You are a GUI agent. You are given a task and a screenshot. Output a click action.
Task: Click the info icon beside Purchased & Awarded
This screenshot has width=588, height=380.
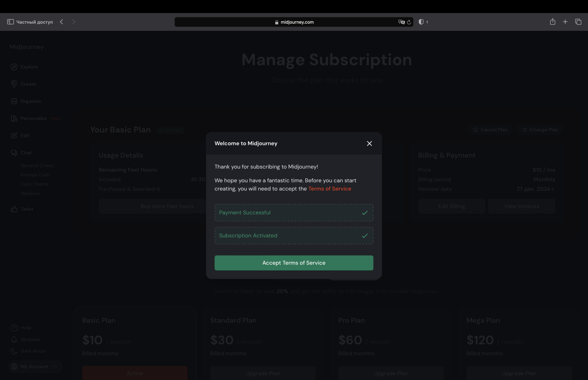(159, 189)
